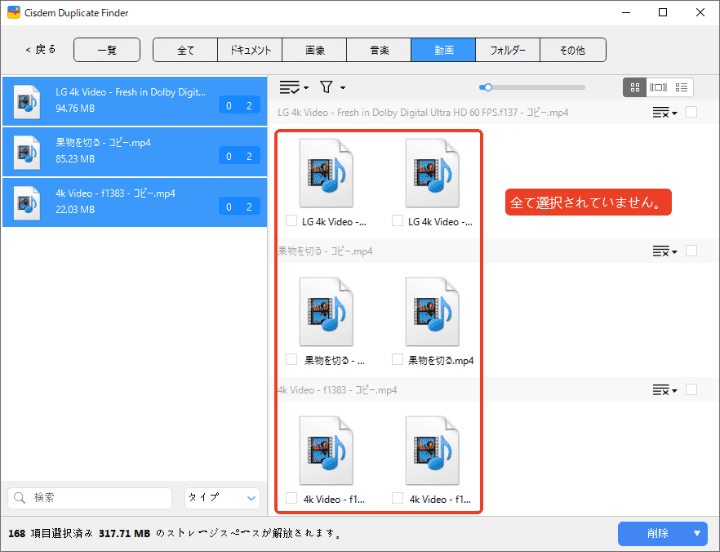
Task: Switch to the side-by-side preview view
Action: pos(658,88)
